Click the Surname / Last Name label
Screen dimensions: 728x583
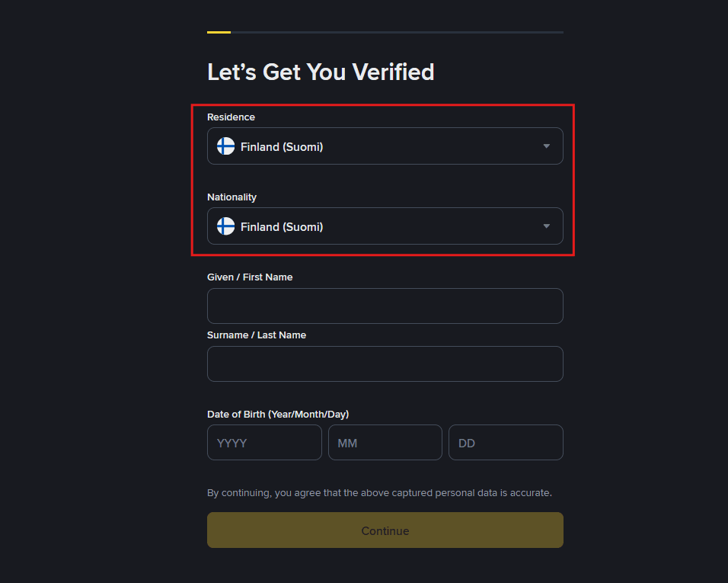pos(257,335)
